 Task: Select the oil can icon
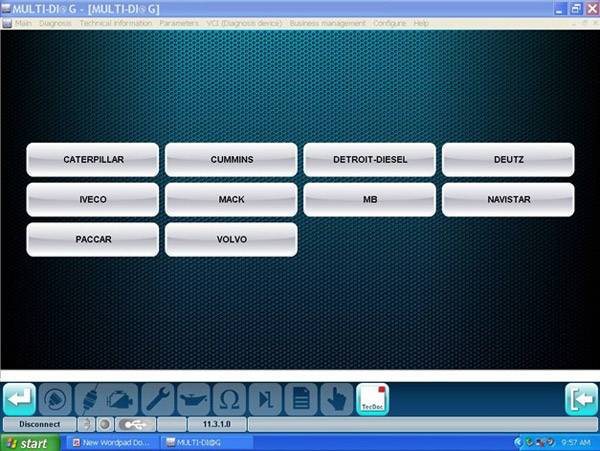pos(193,398)
